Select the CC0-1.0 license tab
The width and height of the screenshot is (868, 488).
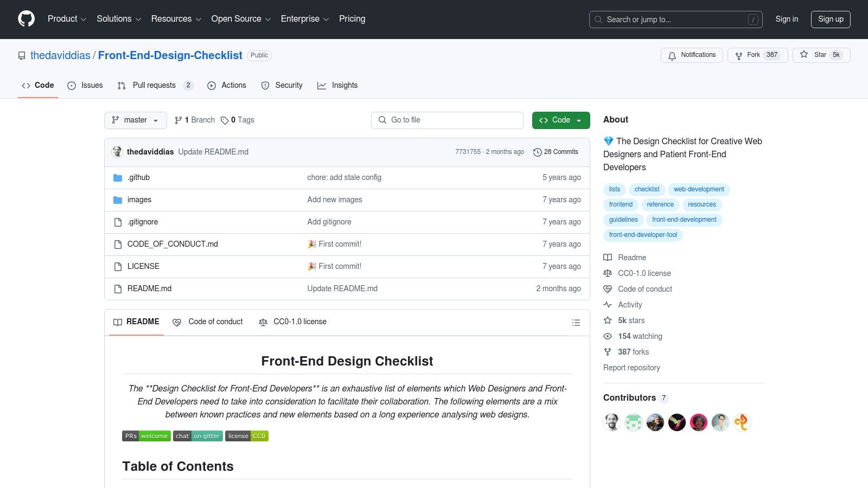[292, 322]
